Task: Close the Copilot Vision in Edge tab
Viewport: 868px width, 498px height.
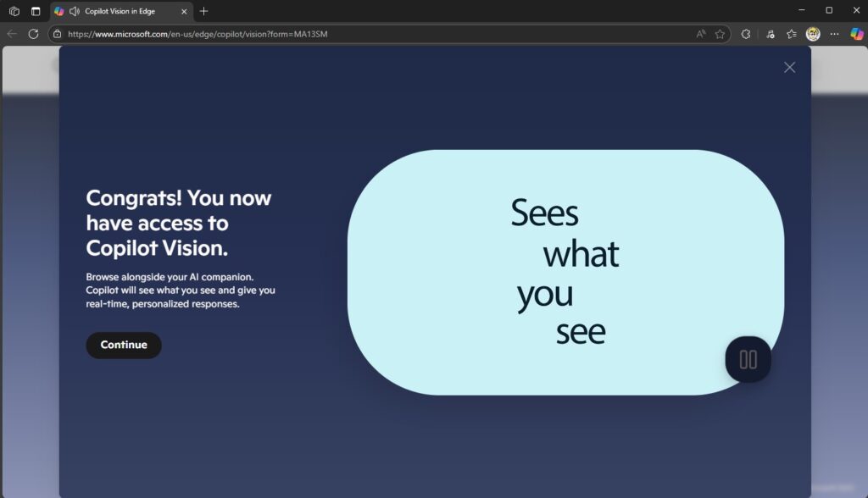Action: 184,11
